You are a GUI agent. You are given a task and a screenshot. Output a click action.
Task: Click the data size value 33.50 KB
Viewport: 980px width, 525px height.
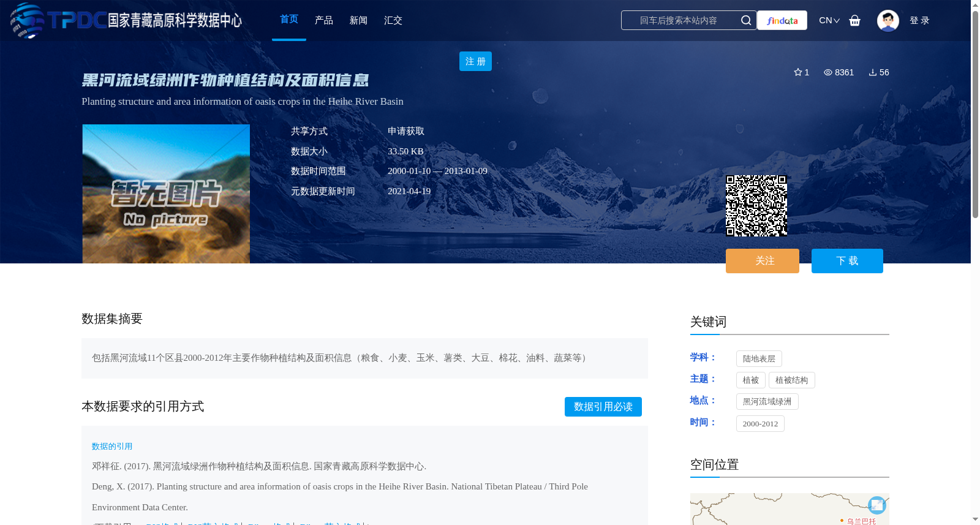pyautogui.click(x=405, y=151)
